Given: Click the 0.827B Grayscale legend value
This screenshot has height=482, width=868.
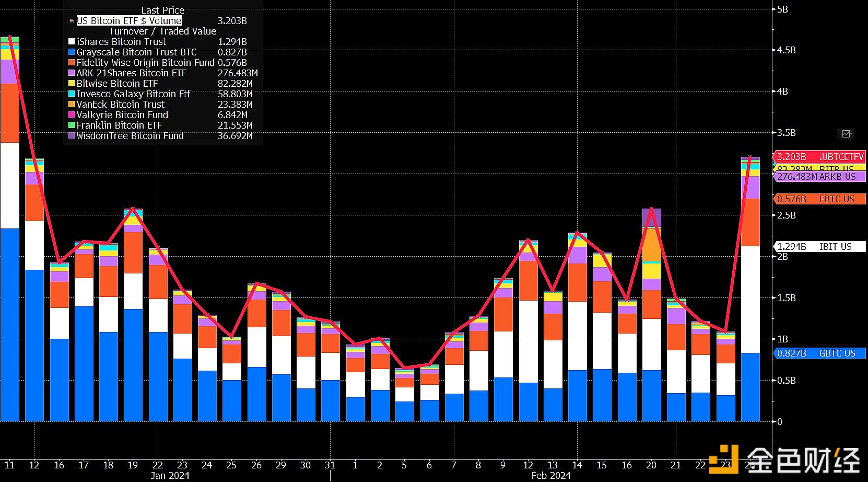Looking at the screenshot, I should point(232,52).
